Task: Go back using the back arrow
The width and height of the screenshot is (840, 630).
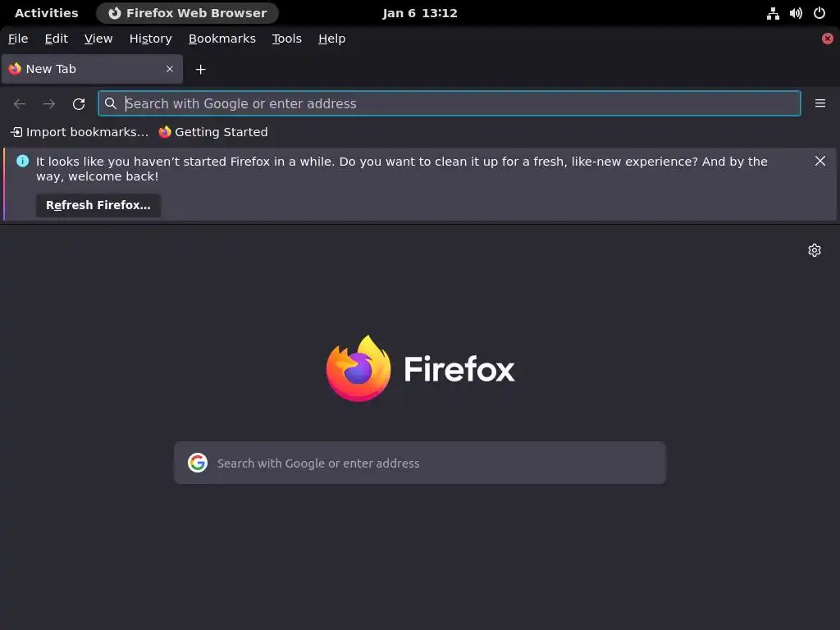Action: point(20,104)
